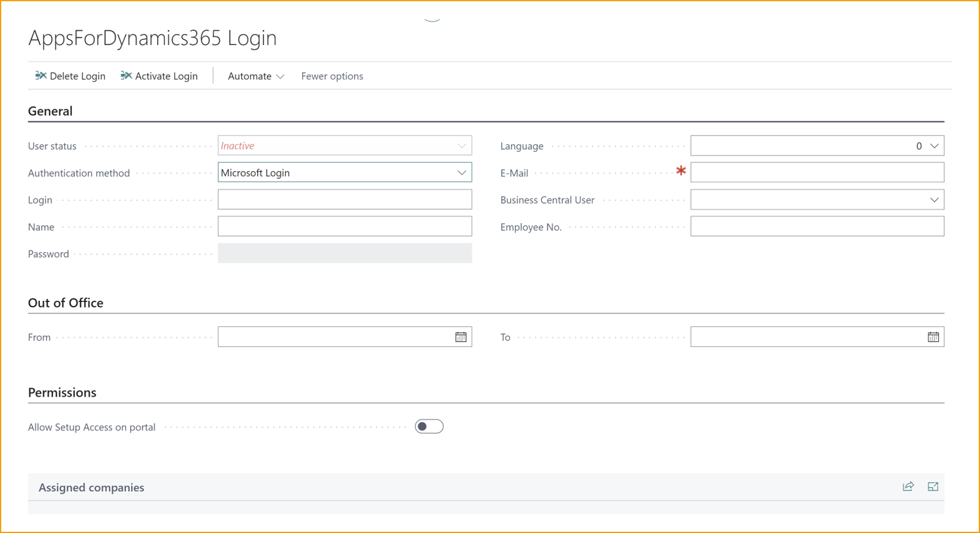The image size is (980, 533).
Task: Open the Automate menu
Action: pos(256,76)
